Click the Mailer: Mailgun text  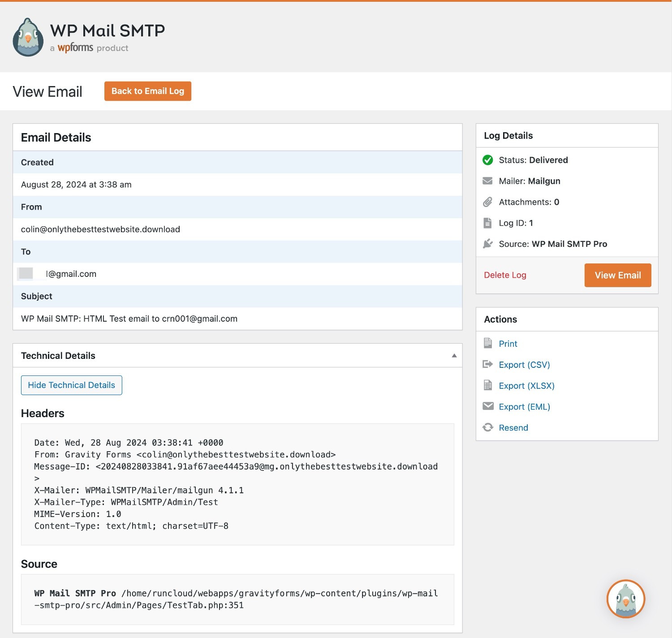point(530,181)
